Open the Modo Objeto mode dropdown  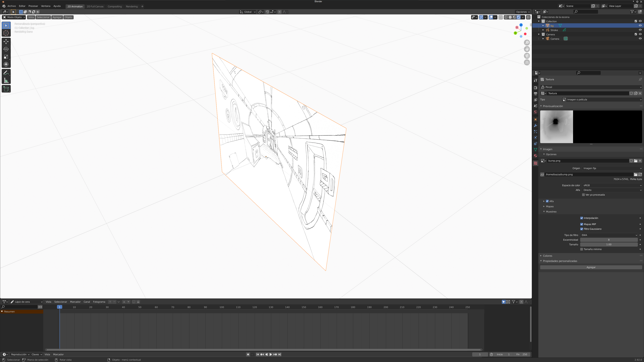tap(14, 17)
